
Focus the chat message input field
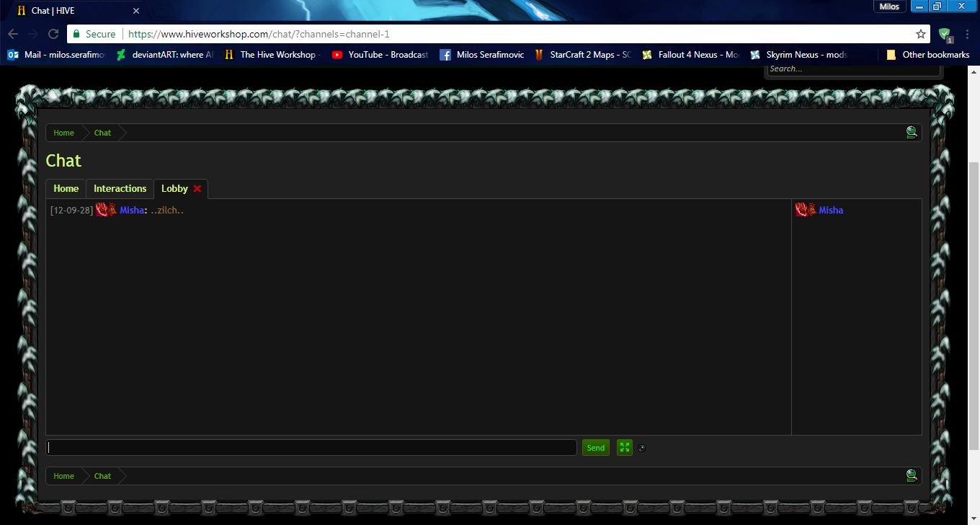point(311,448)
